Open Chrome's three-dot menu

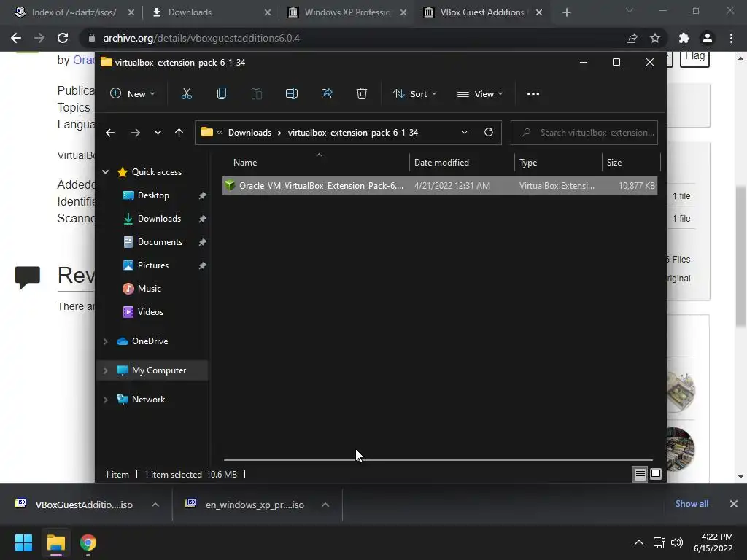pyautogui.click(x=731, y=38)
